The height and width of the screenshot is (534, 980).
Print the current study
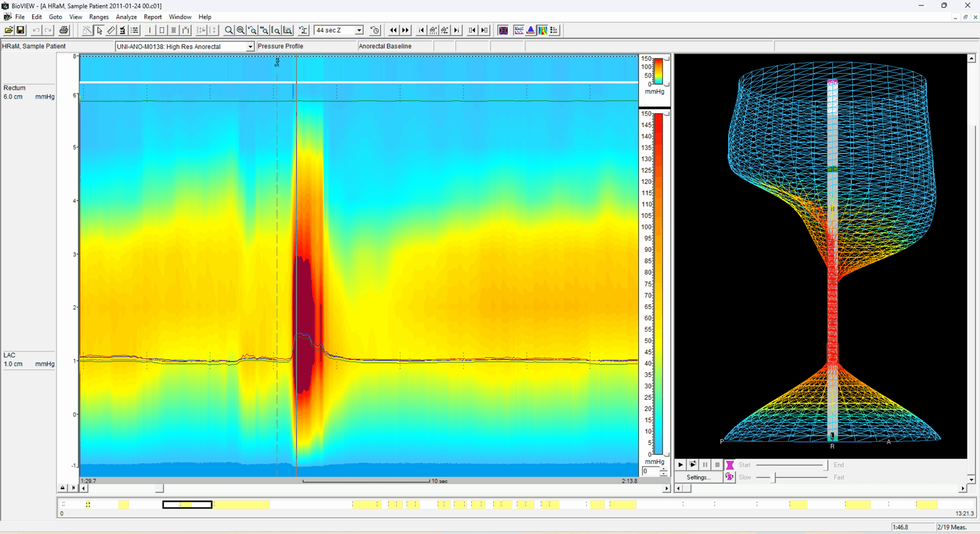click(64, 30)
